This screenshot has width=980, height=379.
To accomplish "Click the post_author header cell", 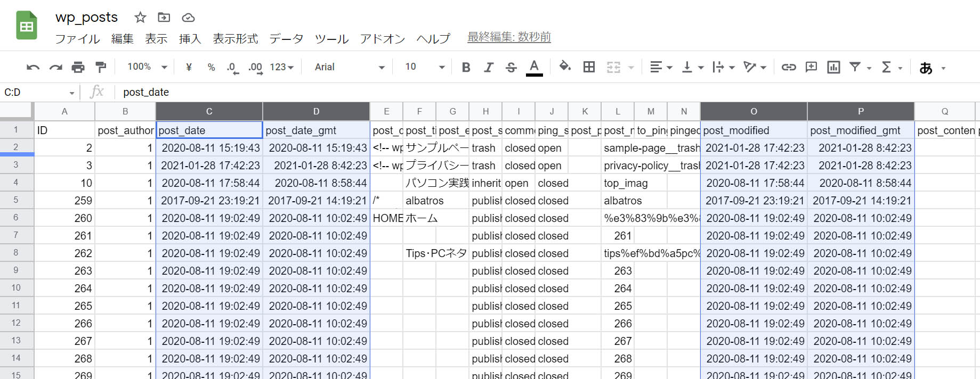I will (x=125, y=130).
